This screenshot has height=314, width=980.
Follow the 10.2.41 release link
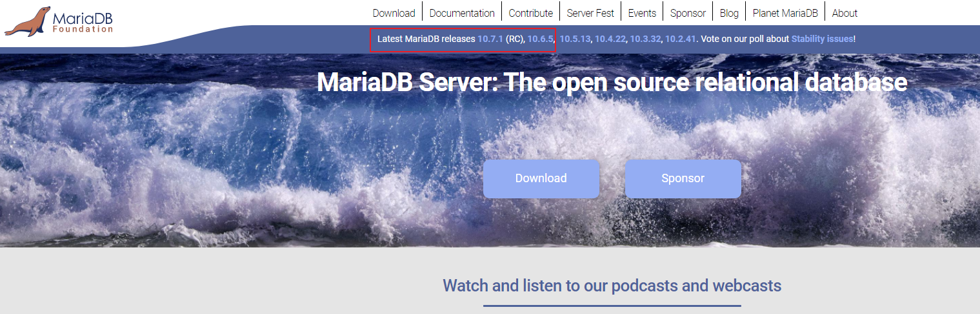pyautogui.click(x=681, y=39)
